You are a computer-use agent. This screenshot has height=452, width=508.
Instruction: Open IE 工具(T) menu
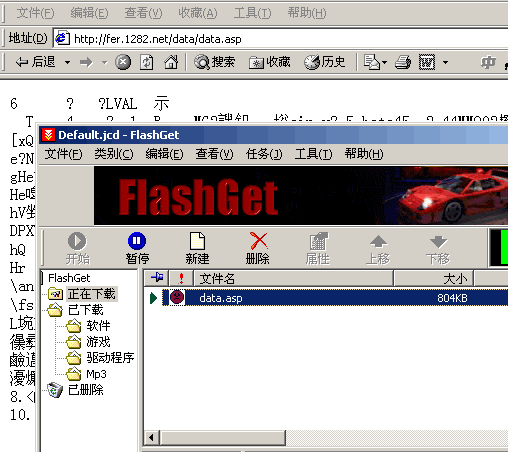click(252, 13)
